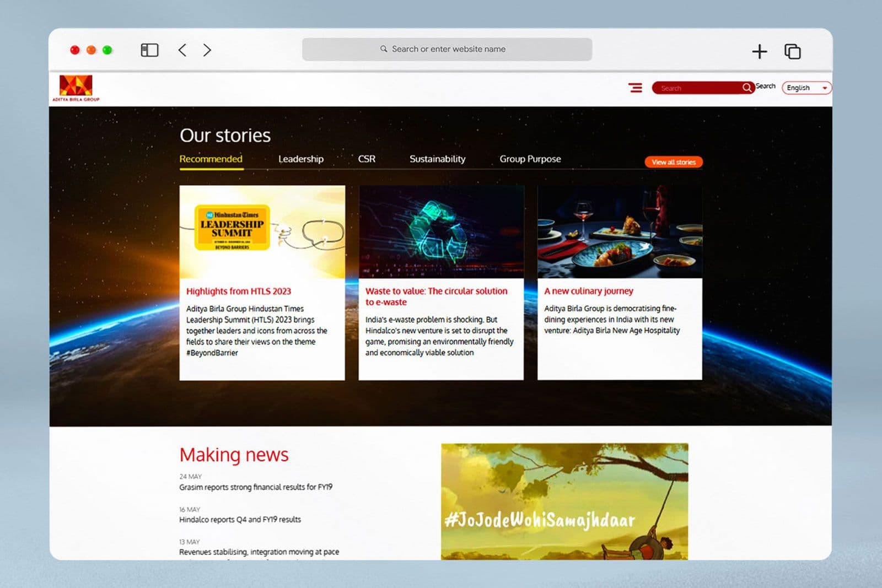This screenshot has width=882, height=588.
Task: Open a new tab with the plus icon
Action: pos(760,51)
